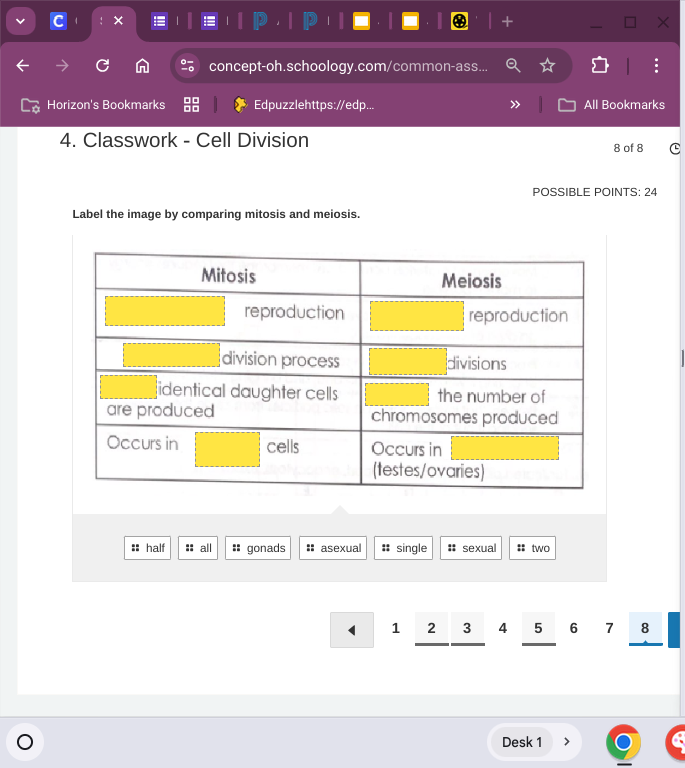Viewport: 685px width, 768px height.
Task: Show hidden bookmarks with the chevron
Action: [515, 104]
